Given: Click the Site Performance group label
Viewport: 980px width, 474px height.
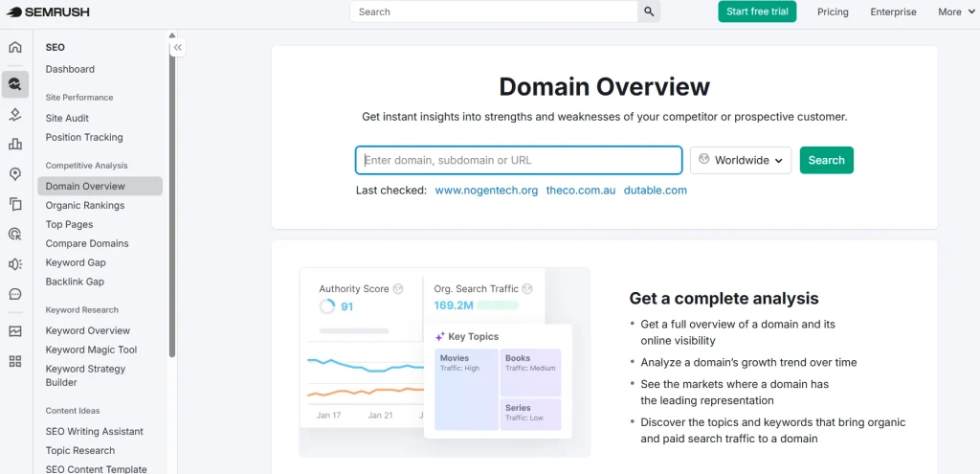Looking at the screenshot, I should point(79,98).
